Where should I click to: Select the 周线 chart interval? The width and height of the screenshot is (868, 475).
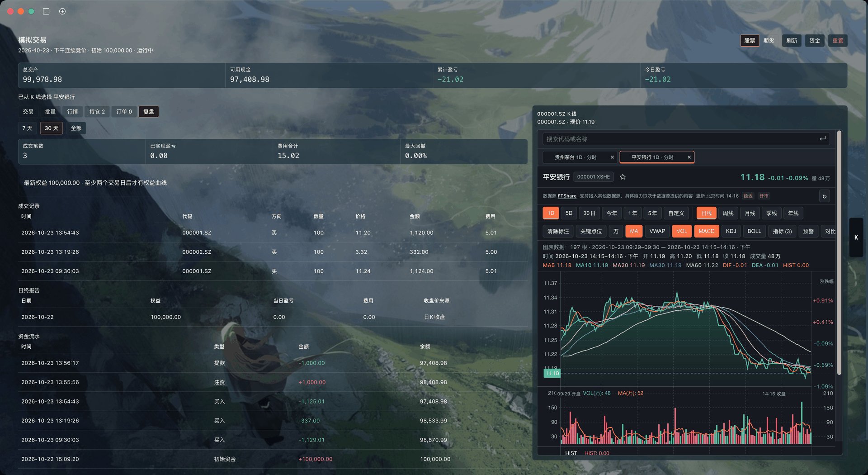(x=728, y=213)
